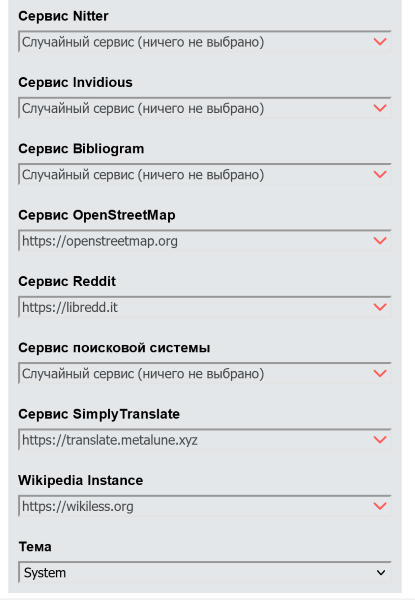Open the Сервис Invidious selection field
This screenshot has width=415, height=600.
point(205,108)
